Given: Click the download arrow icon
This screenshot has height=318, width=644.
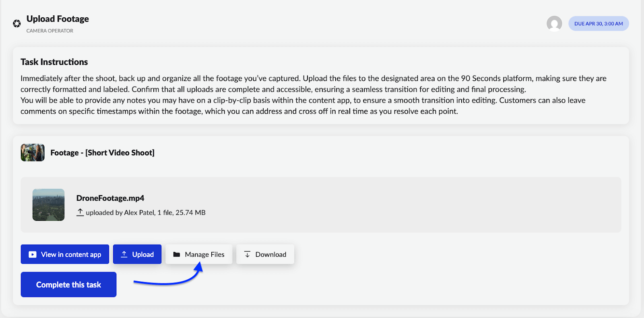Looking at the screenshot, I should click(x=247, y=254).
